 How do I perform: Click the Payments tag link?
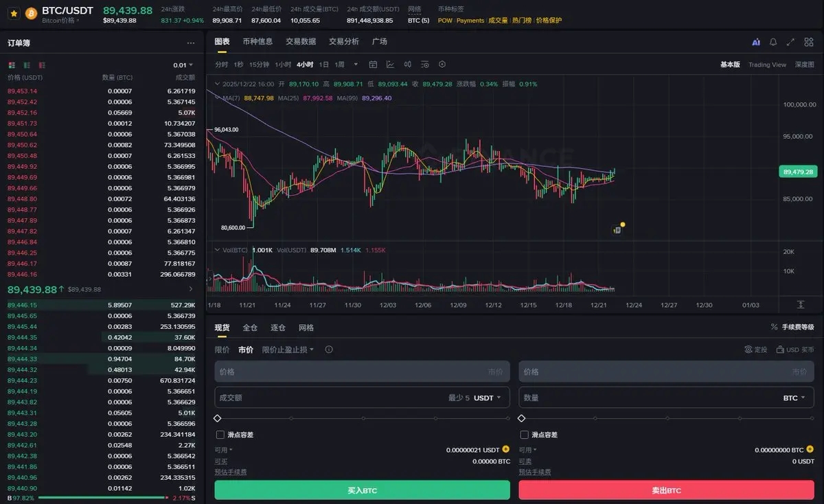[x=470, y=21]
